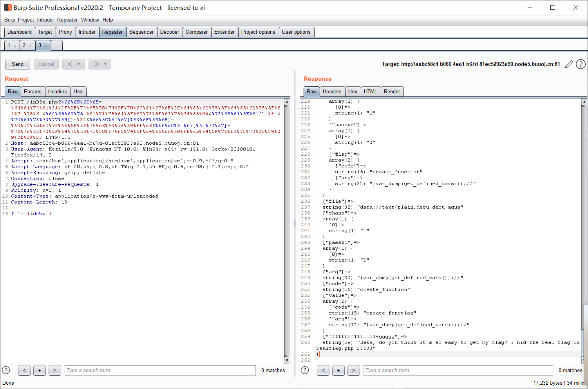Open back history dropdown arrow
Image resolution: width=588 pixels, height=389 pixels.
coord(80,64)
